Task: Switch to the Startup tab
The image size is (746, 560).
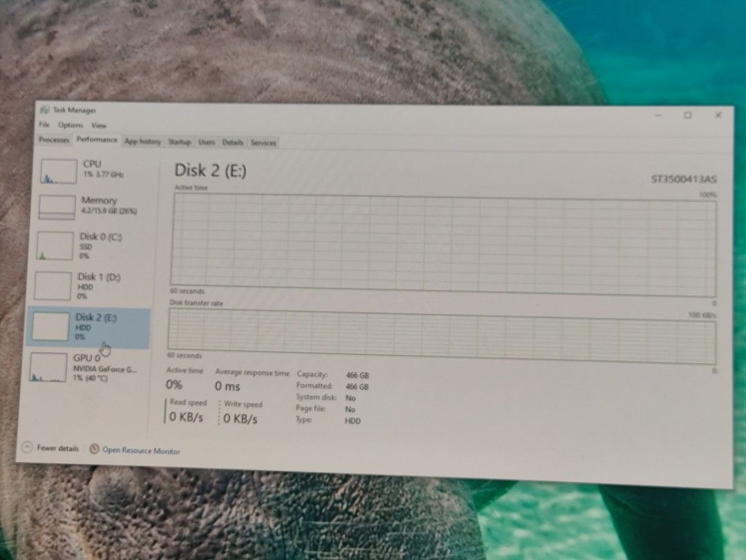Action: pos(180,142)
